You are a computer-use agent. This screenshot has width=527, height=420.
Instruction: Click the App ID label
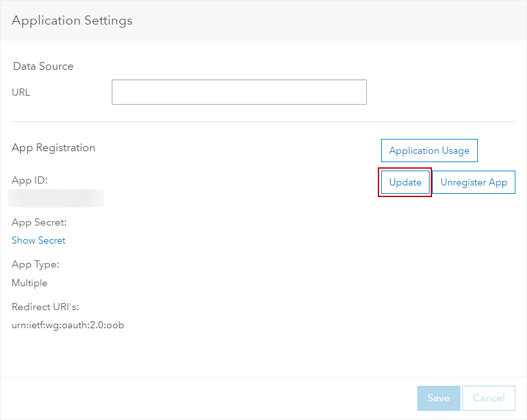tap(30, 180)
